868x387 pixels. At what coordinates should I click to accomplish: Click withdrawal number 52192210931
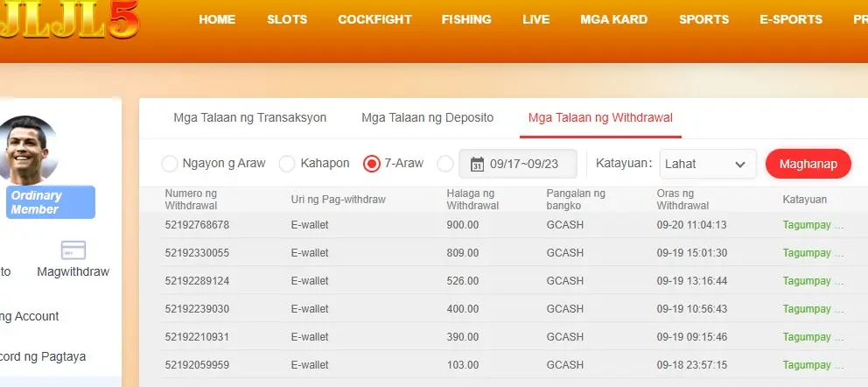[x=197, y=337]
